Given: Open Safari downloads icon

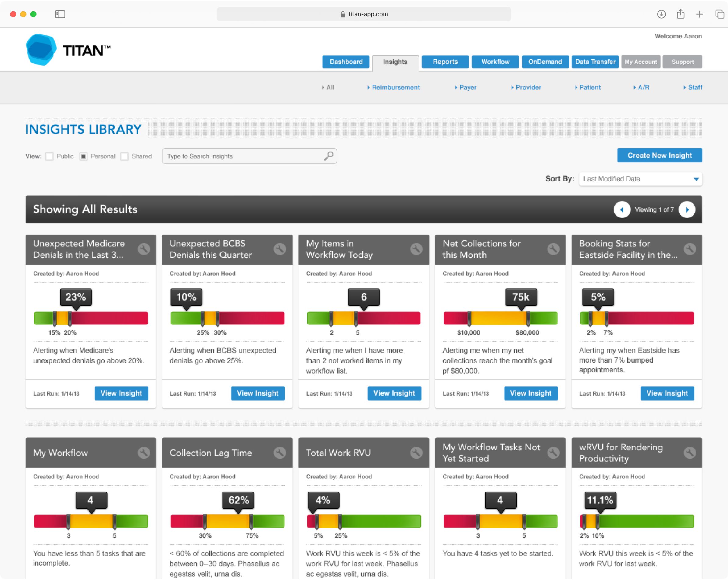Looking at the screenshot, I should pyautogui.click(x=661, y=14).
